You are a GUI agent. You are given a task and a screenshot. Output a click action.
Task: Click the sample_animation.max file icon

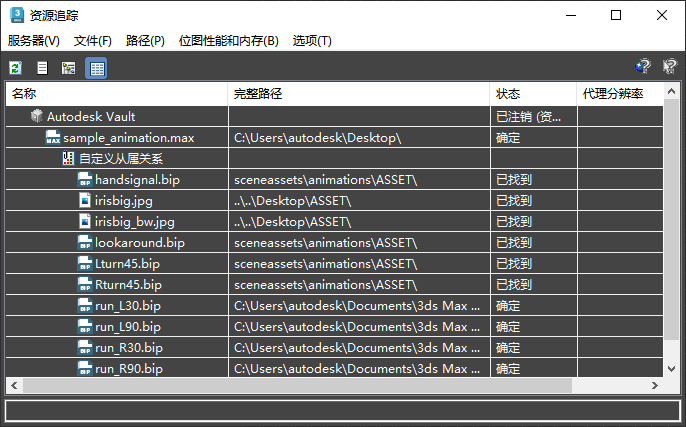coord(53,137)
